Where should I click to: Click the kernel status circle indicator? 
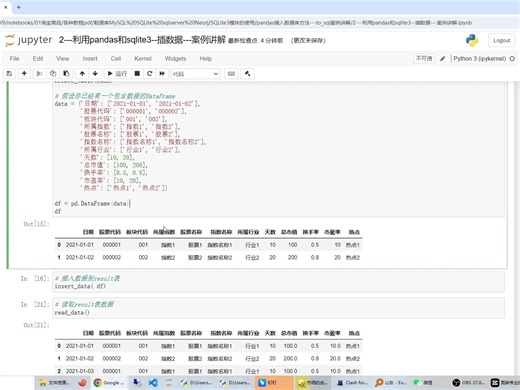pos(512,59)
